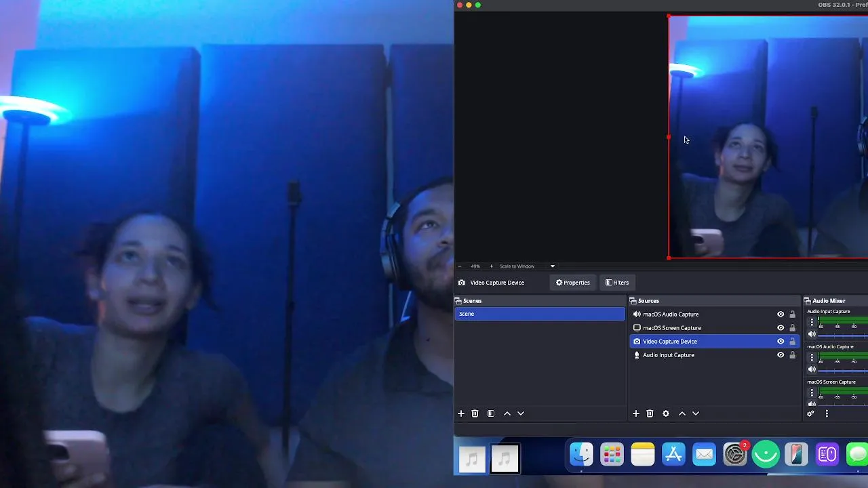Viewport: 868px width, 488px height.
Task: Hide Video Capture Device source with eye
Action: tap(781, 342)
